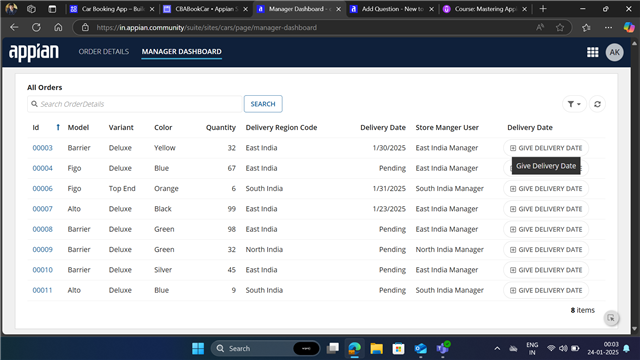
Task: Open order 00007 link
Action: click(42, 209)
